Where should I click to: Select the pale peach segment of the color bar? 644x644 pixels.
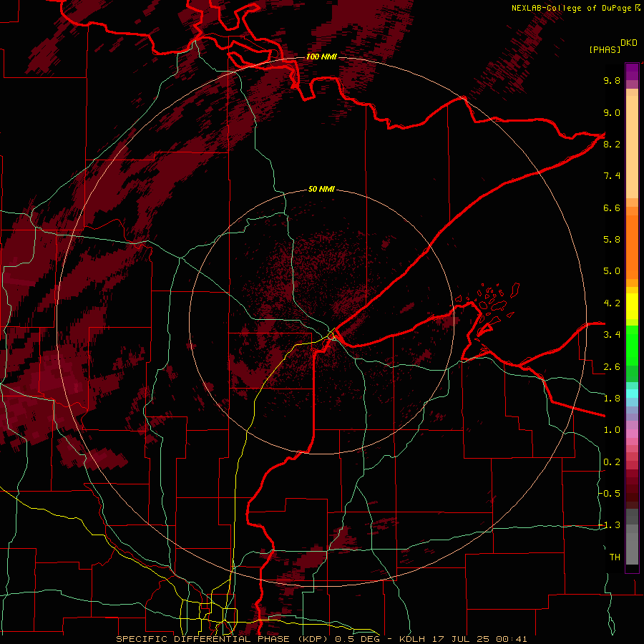[x=632, y=147]
